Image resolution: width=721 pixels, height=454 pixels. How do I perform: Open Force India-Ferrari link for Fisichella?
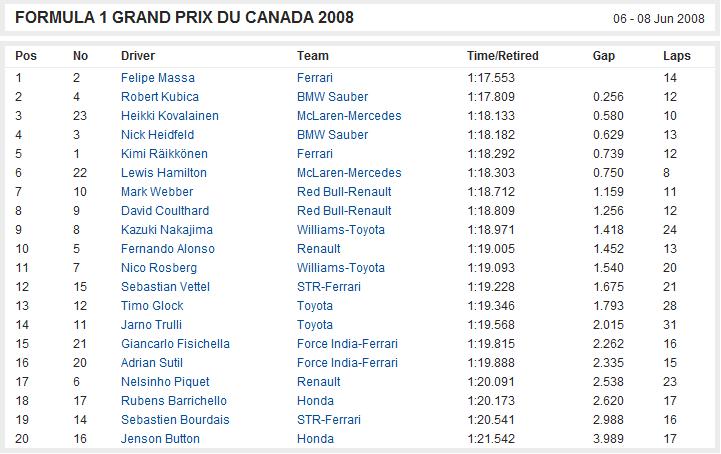347,344
